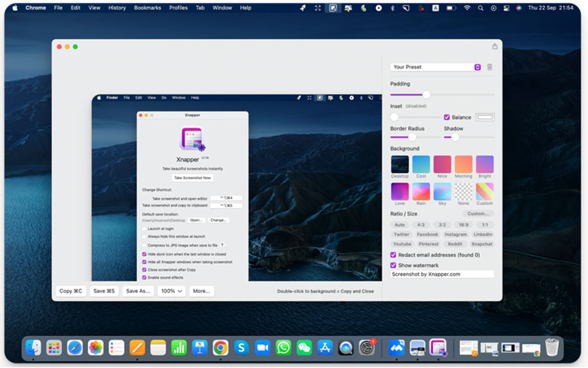Viewport: 588px width, 368px height.
Task: Open WeChat from the Dock
Action: (x=304, y=348)
